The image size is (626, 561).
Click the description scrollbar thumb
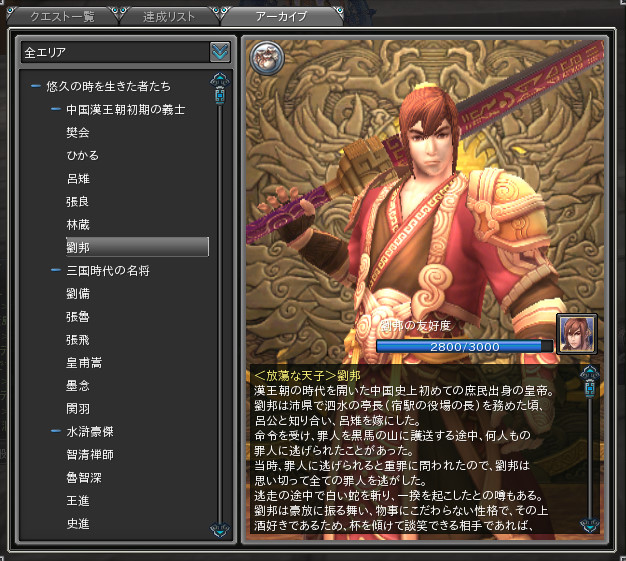(x=590, y=389)
